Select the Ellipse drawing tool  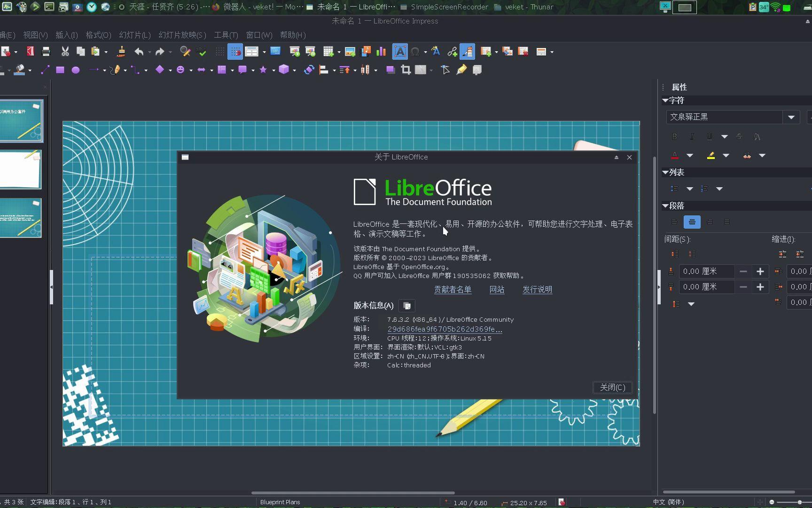(x=75, y=70)
